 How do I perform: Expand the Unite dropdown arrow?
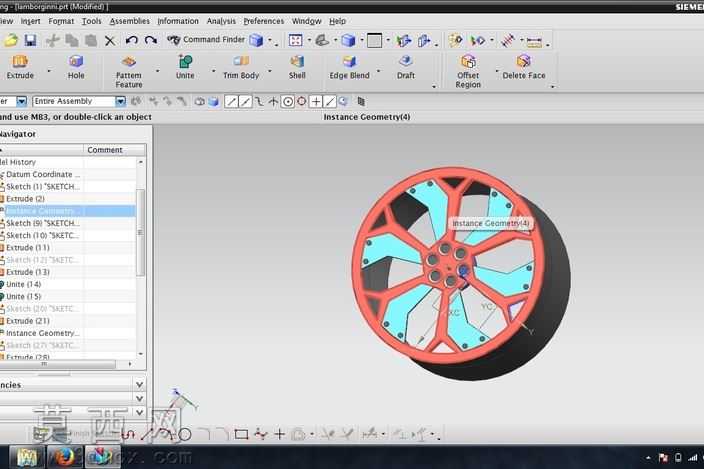[213, 71]
